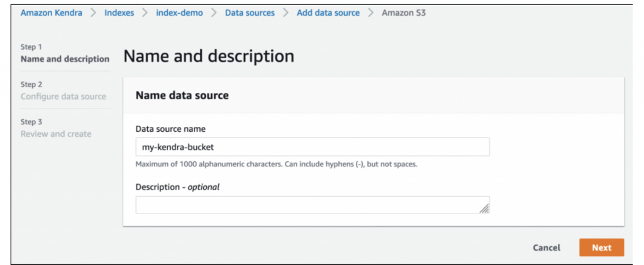The width and height of the screenshot is (644, 265).
Task: Click the Amazon S3 breadcrumb text
Action: (x=404, y=13)
